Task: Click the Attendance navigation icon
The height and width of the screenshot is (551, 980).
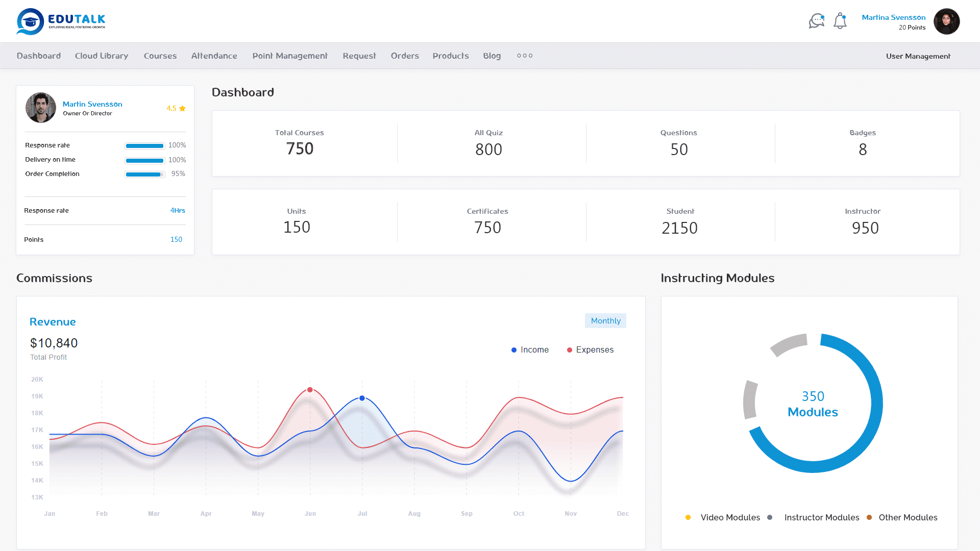Action: (x=214, y=55)
